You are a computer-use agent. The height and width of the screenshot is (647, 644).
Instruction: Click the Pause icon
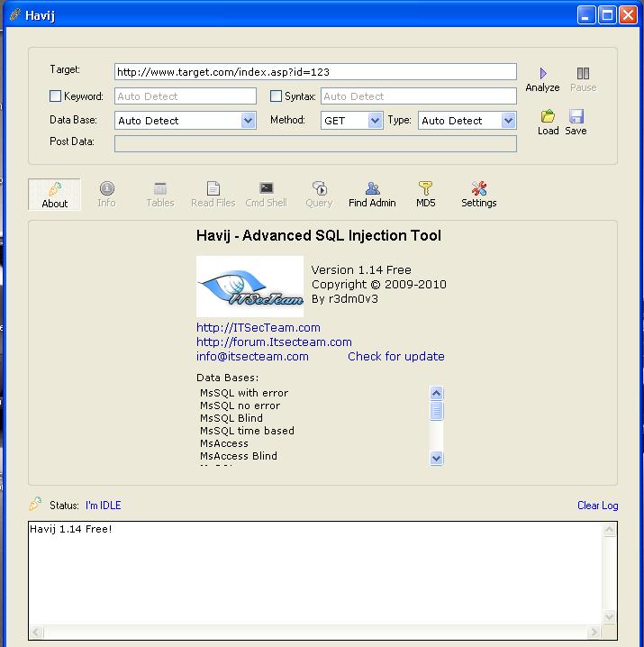point(583,74)
